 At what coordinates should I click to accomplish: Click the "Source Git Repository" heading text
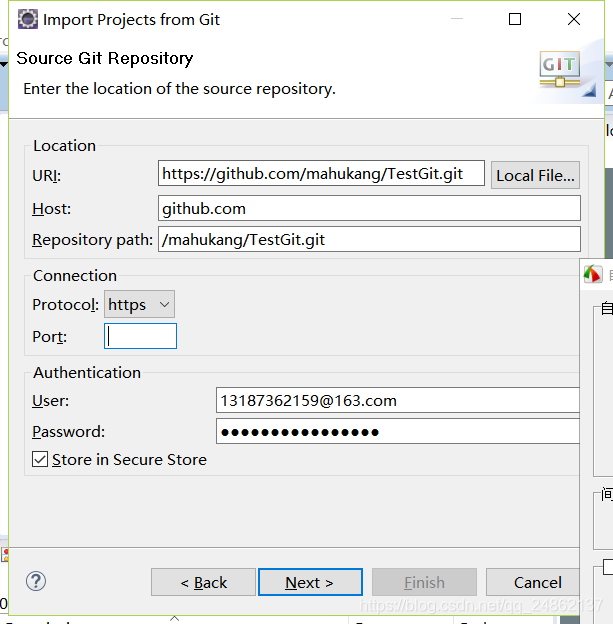click(105, 58)
